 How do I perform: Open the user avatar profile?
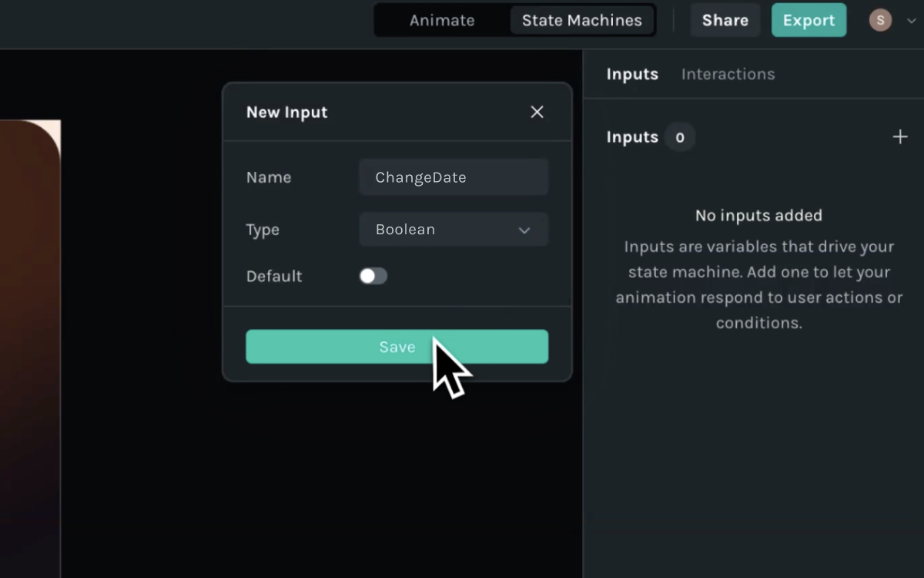(880, 21)
